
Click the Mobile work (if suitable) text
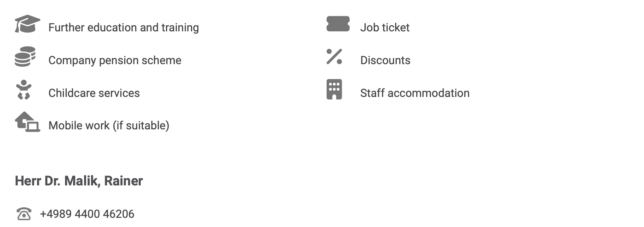[109, 125]
